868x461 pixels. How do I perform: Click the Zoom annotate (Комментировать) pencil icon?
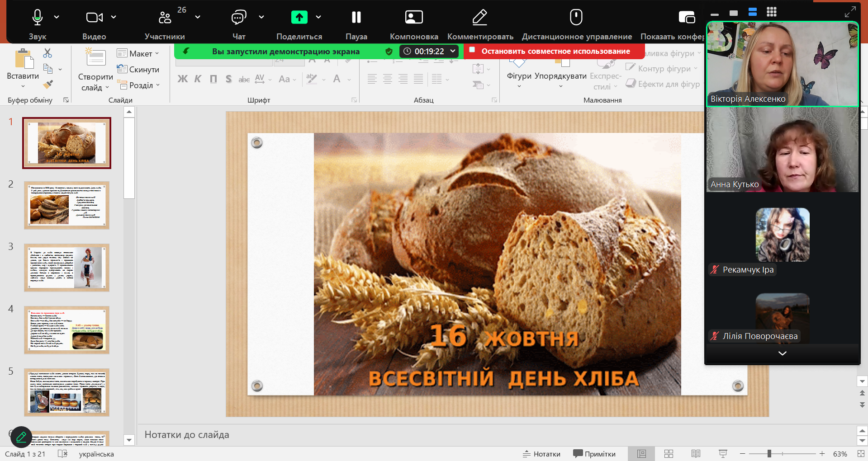[x=480, y=18]
